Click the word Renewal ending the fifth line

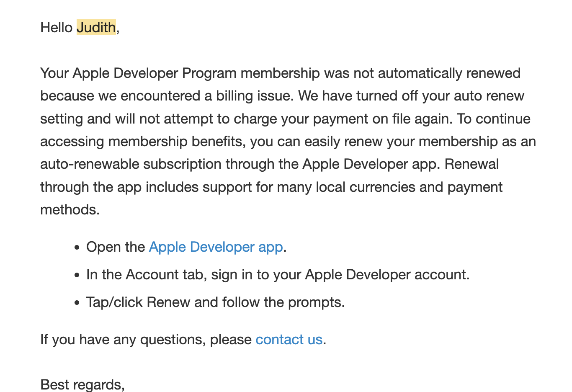472,164
